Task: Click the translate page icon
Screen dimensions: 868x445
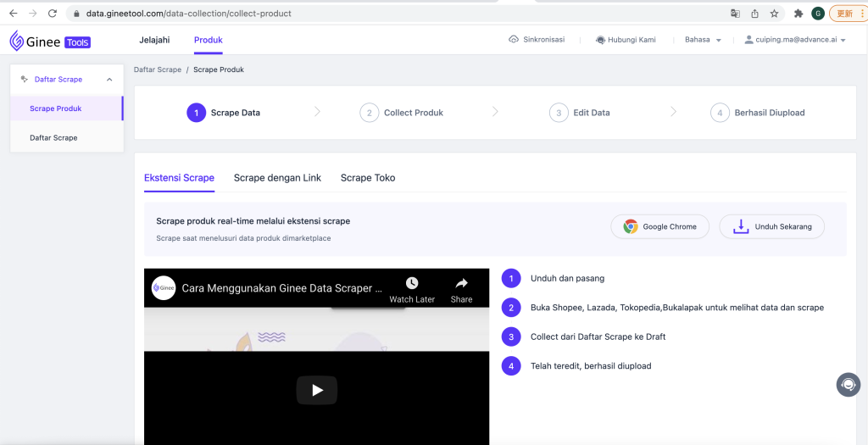Action: pyautogui.click(x=735, y=14)
